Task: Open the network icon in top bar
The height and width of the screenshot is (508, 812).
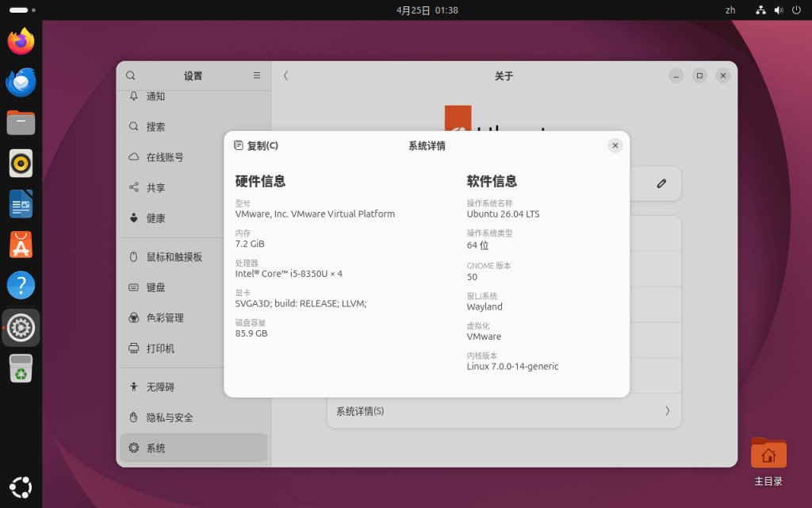Action: [x=760, y=10]
